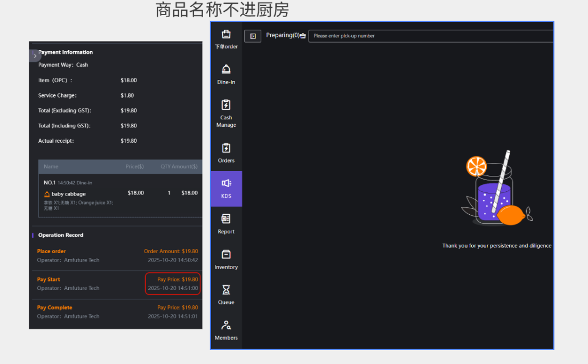The height and width of the screenshot is (364, 588).
Task: Open the Members sidebar icon
Action: click(226, 326)
